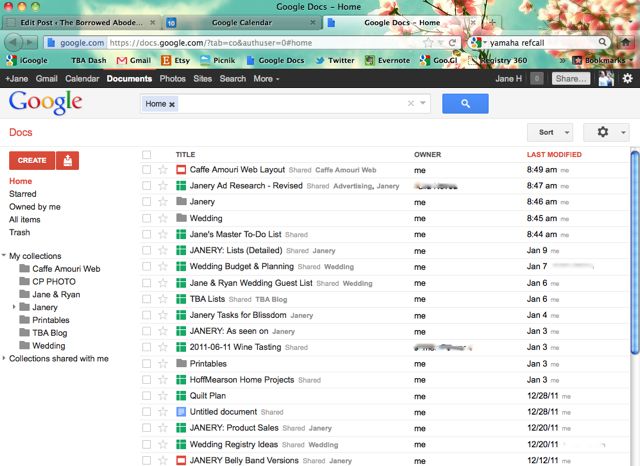Viewport: 640px width, 466px height.
Task: Click the folder icon of the Wedding row
Action: pos(181,218)
